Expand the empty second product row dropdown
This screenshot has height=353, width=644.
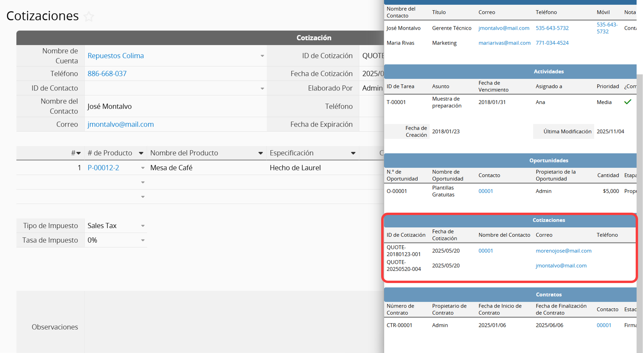pyautogui.click(x=143, y=182)
